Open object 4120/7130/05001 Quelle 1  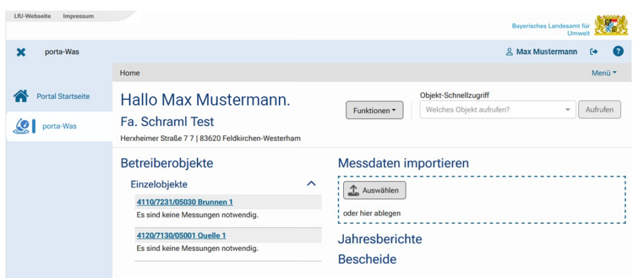tap(181, 235)
